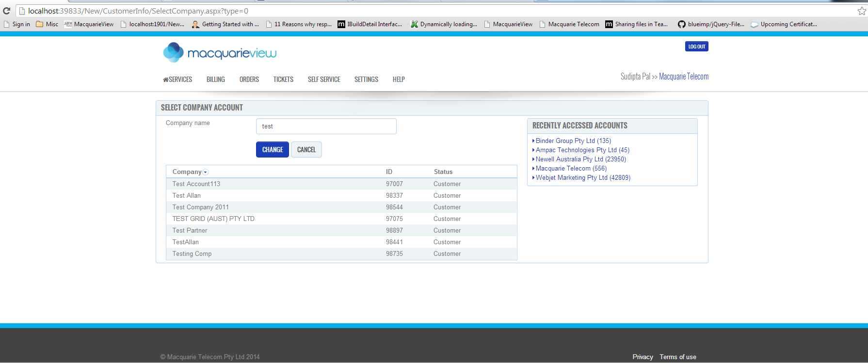Click the browser reload icon
Image resolution: width=868 pixels, height=363 pixels.
(6, 11)
